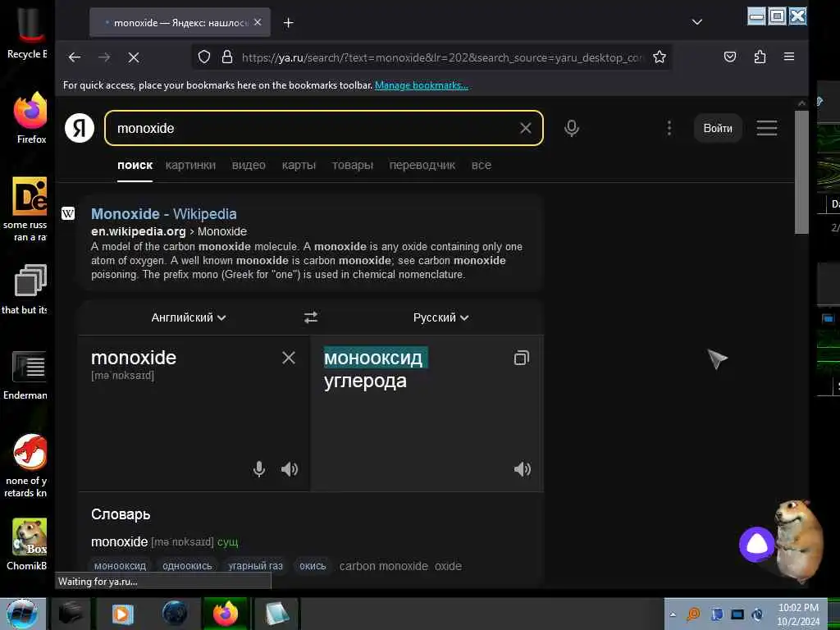The width and height of the screenshot is (840, 630).
Task: Open the en.wikipedia.org breadcrumb link
Action: (x=138, y=231)
